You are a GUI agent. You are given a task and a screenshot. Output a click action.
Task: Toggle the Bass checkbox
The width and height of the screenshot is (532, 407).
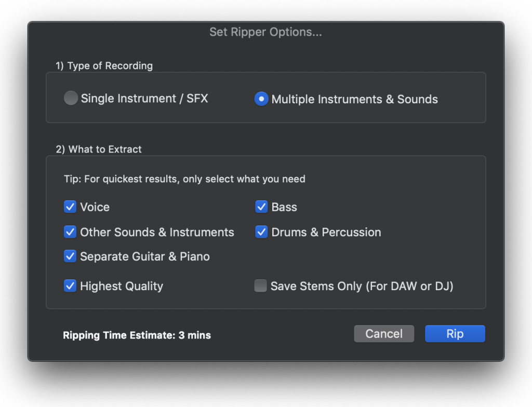[261, 207]
